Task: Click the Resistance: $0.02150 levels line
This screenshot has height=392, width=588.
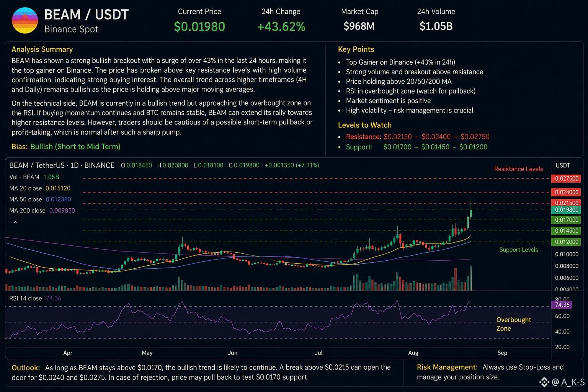Action: 417,137
